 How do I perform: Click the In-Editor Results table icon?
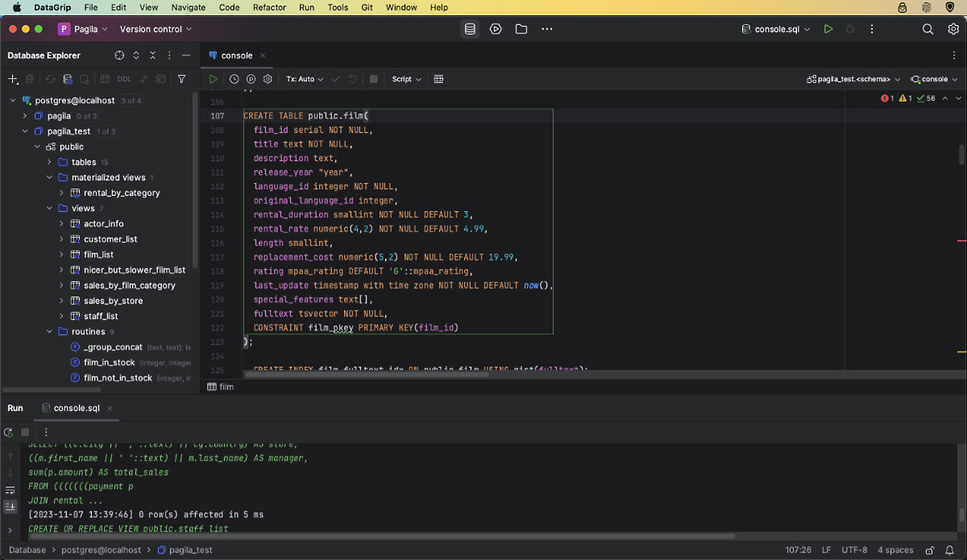[438, 79]
